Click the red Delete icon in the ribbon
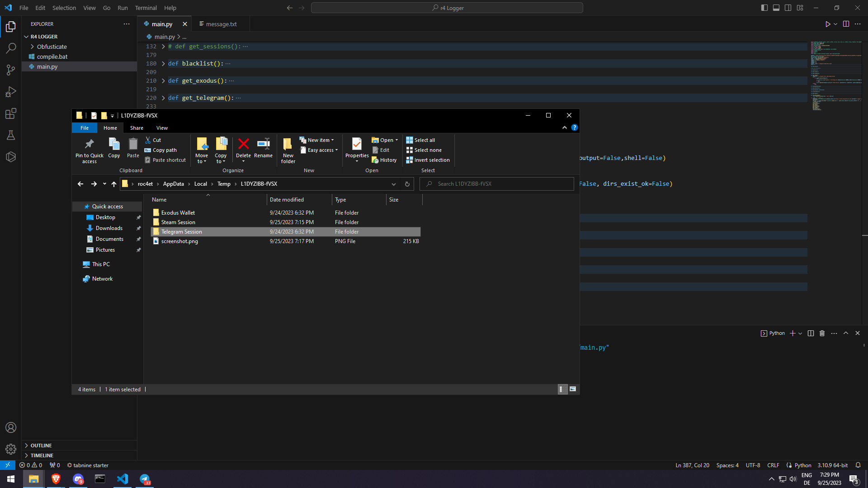This screenshot has height=488, width=868. [243, 144]
